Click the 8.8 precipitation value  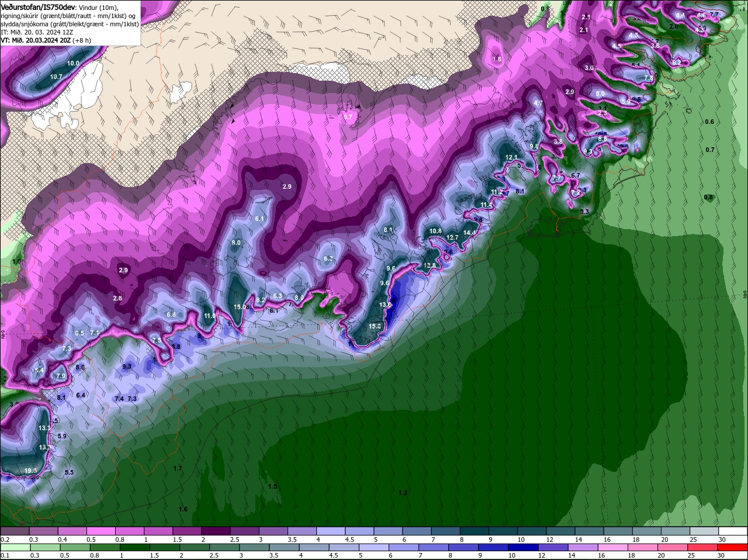point(176,347)
